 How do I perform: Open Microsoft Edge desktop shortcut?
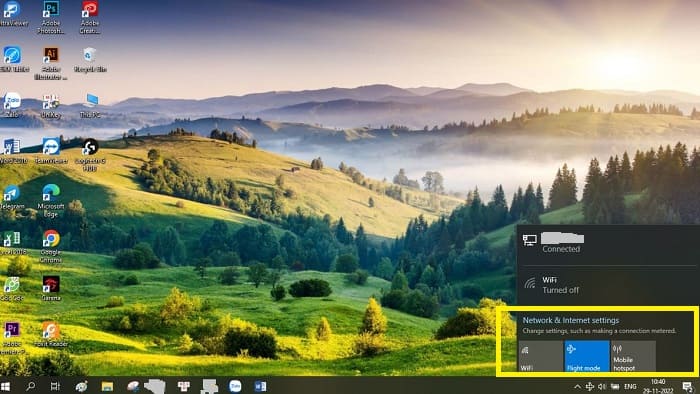click(51, 201)
